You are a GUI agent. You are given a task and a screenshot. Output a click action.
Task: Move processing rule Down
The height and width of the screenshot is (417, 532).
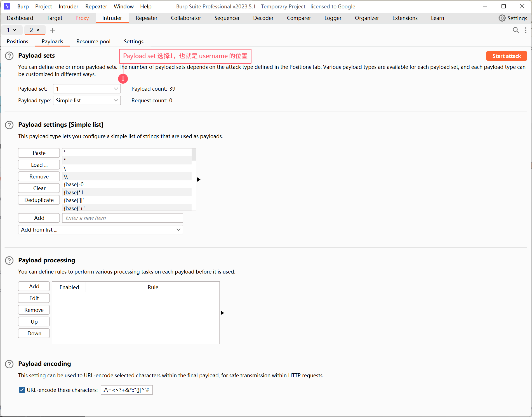[34, 333]
